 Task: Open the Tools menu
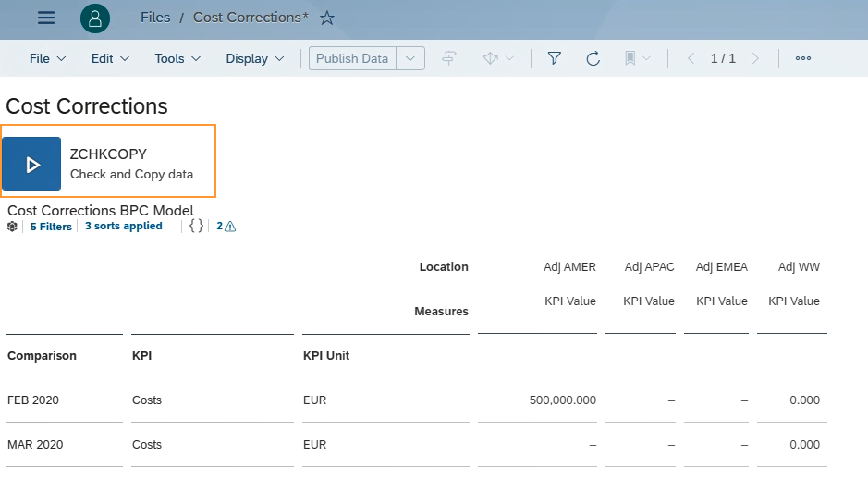click(177, 59)
